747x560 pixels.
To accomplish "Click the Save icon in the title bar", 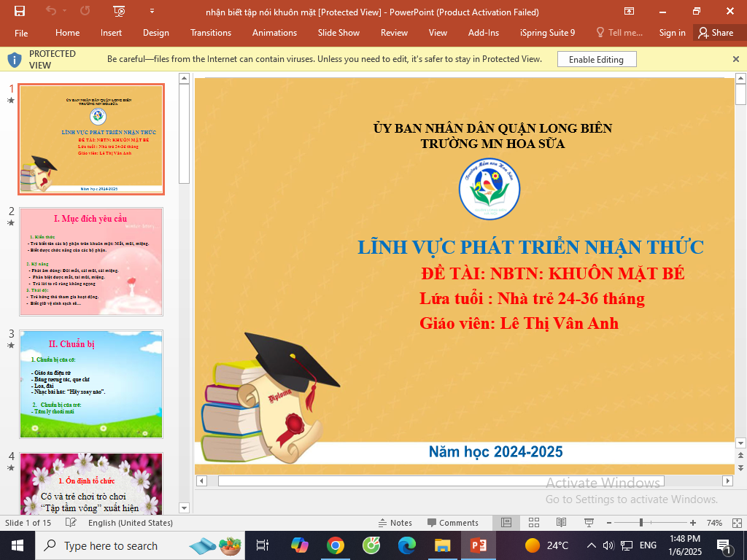I will (x=20, y=11).
